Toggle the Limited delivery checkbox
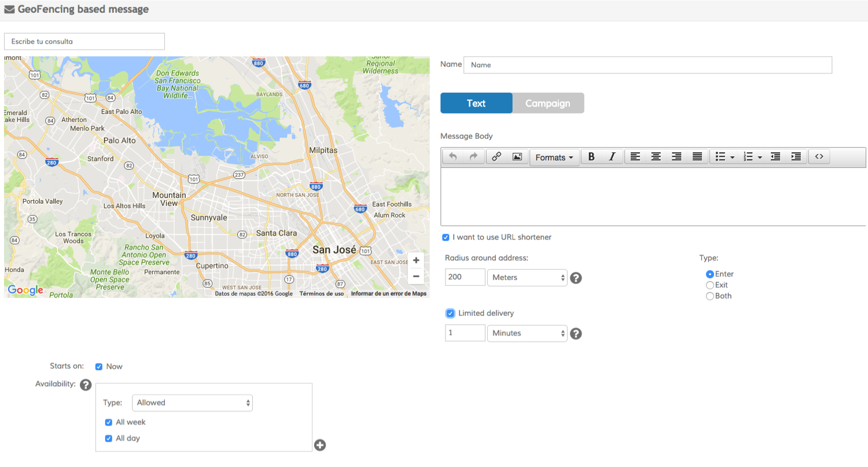Viewport: 868px width, 467px height. 450,313
